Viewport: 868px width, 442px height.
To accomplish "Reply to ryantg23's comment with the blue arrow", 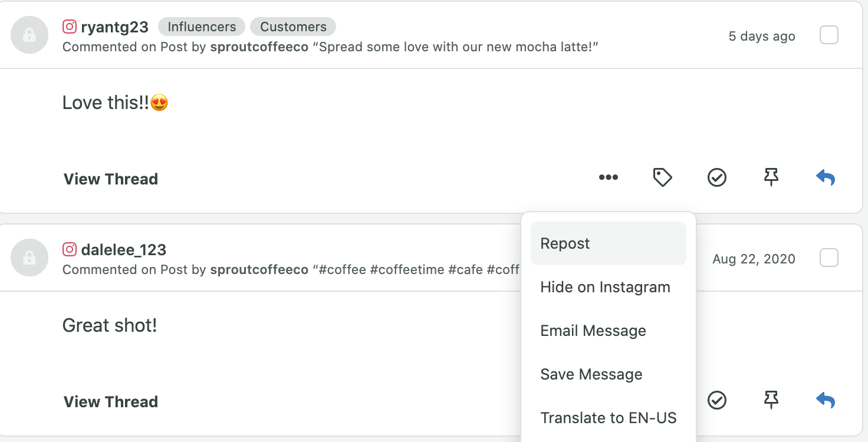I will click(x=826, y=177).
